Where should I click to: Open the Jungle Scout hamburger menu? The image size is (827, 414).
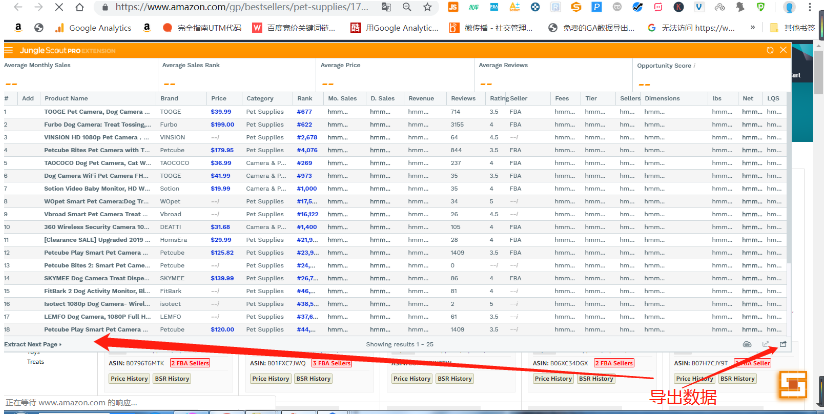[8, 50]
